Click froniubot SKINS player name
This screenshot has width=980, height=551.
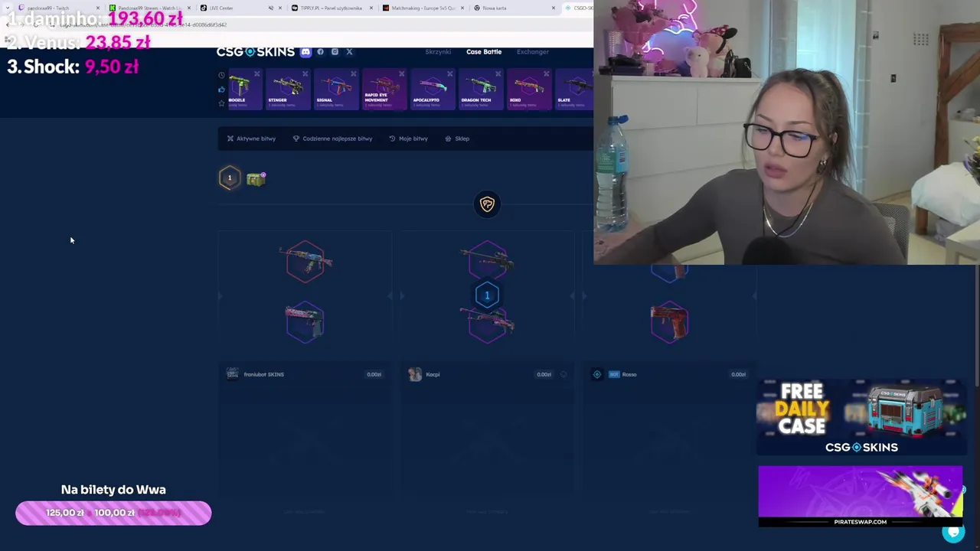tap(263, 374)
